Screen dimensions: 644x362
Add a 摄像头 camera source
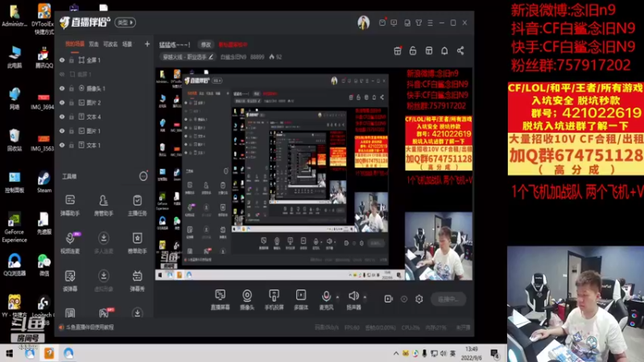click(247, 299)
